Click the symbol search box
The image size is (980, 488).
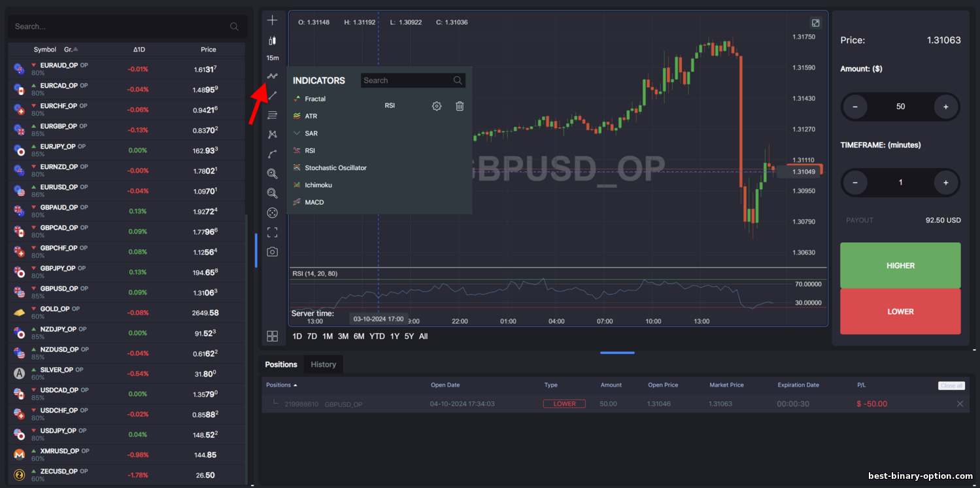pos(127,27)
